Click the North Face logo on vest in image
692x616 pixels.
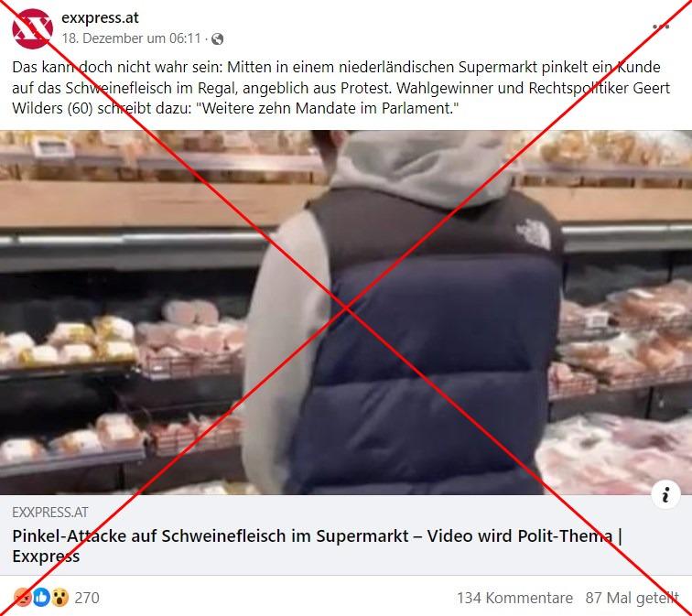click(534, 234)
